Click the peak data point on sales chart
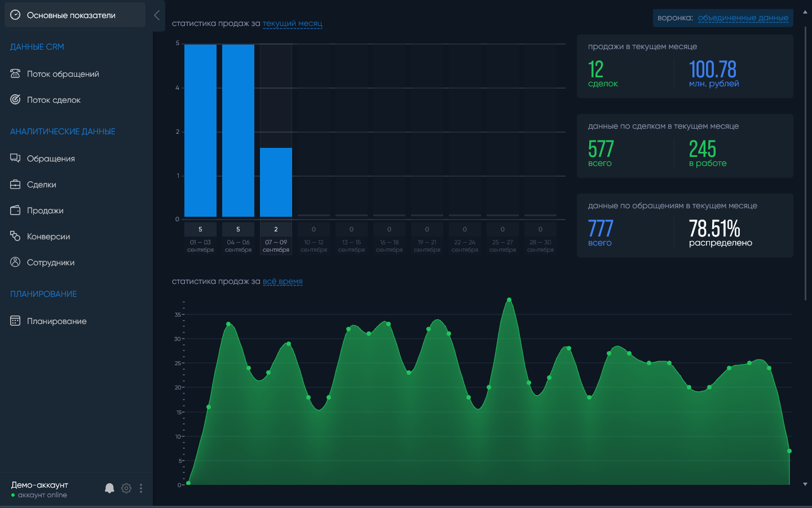Screen dimensions: 812x508 (509, 300)
